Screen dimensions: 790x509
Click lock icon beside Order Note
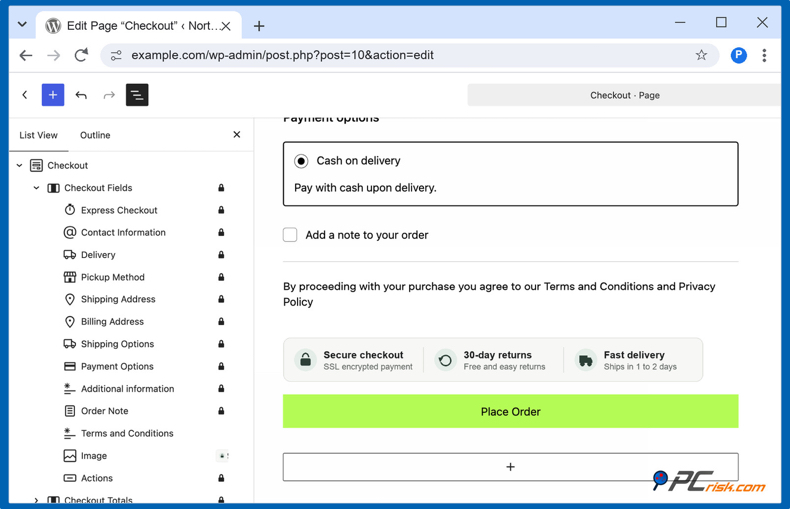coord(221,411)
